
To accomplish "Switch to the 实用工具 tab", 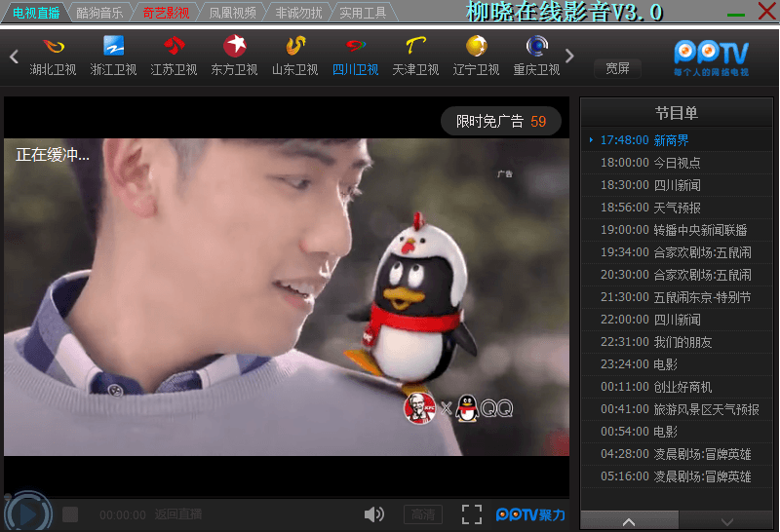I will pyautogui.click(x=363, y=13).
